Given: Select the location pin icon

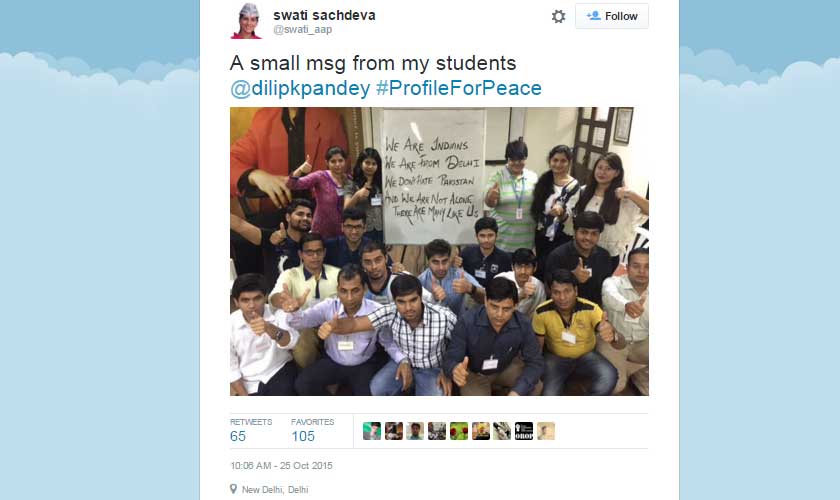Looking at the screenshot, I should 234,489.
